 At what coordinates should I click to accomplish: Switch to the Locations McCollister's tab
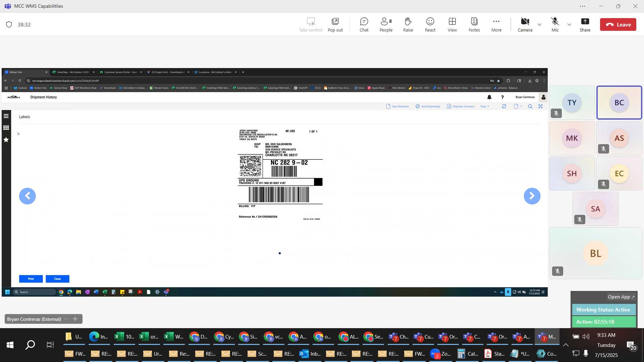[215, 72]
